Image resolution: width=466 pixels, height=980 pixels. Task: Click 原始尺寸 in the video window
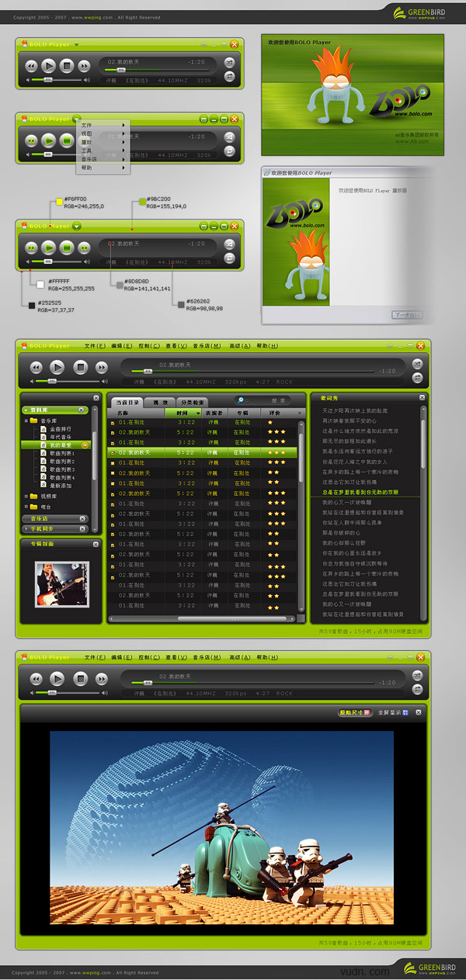(x=356, y=712)
